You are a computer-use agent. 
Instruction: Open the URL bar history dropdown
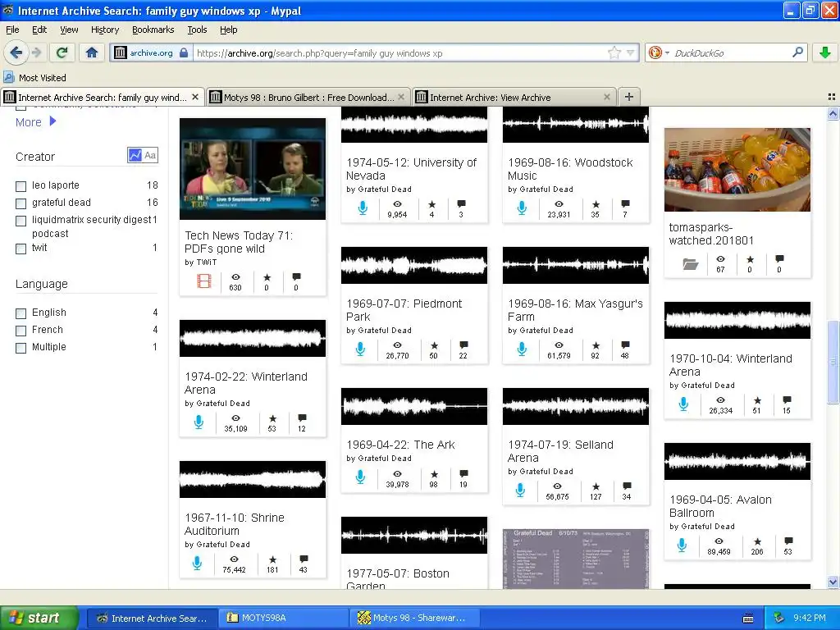tap(631, 52)
